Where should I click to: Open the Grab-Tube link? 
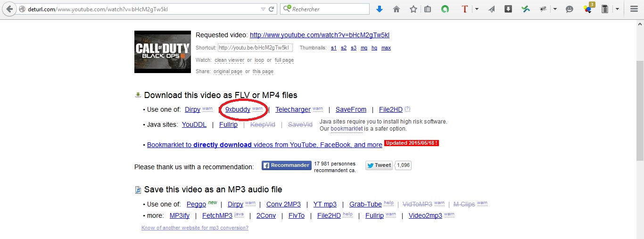pos(365,204)
